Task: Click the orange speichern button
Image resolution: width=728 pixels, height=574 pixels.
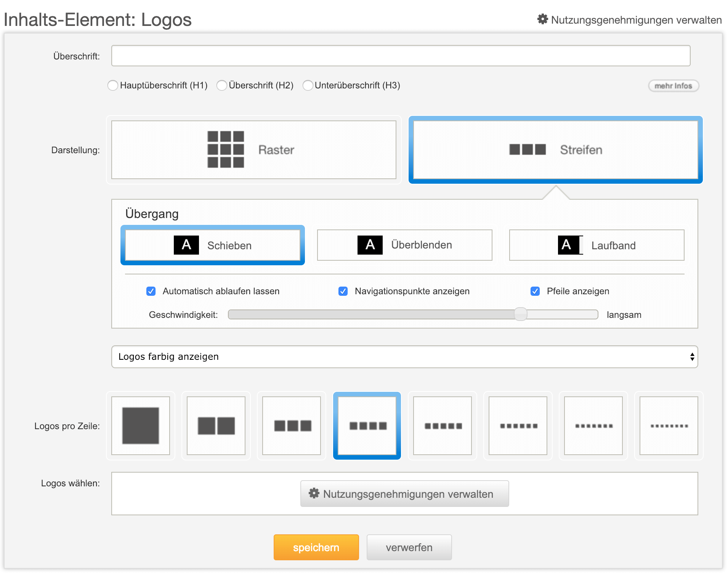Action: coord(316,547)
